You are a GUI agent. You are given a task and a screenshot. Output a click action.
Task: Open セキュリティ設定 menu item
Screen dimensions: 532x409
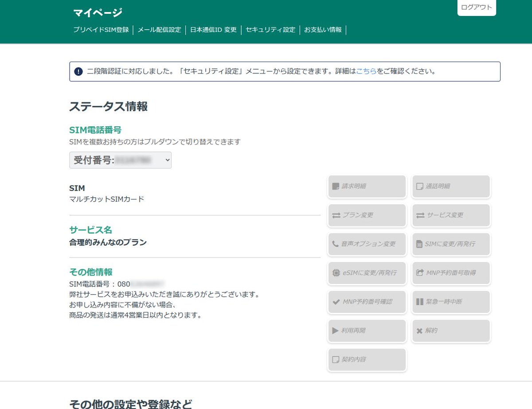(x=270, y=30)
